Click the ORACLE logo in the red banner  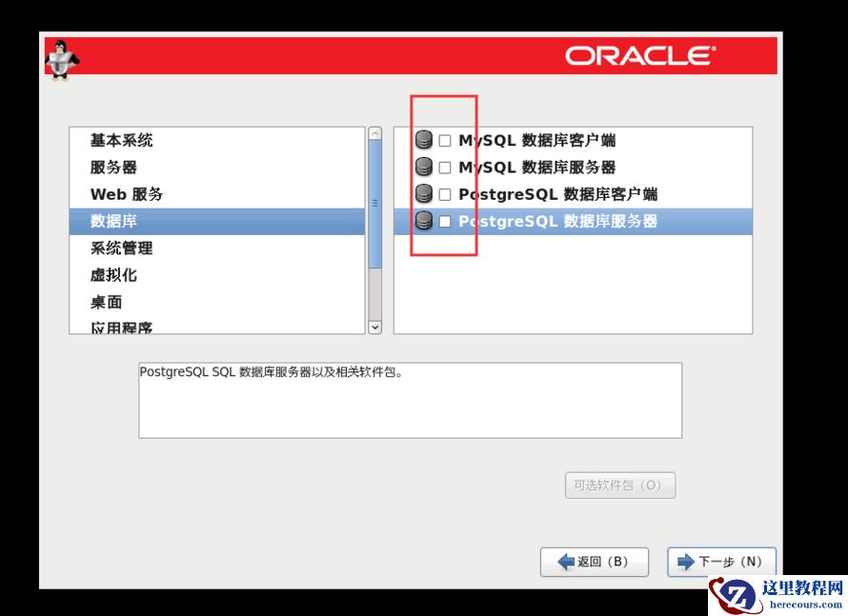[640, 56]
